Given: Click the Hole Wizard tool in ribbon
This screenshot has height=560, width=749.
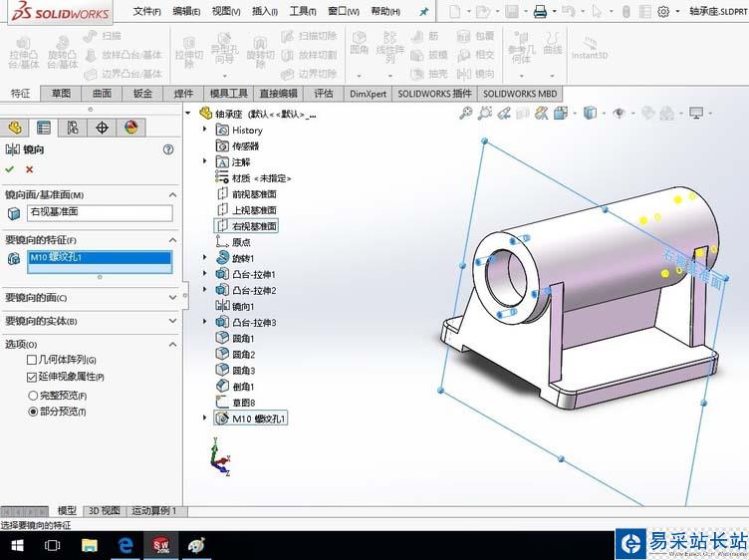Looking at the screenshot, I should coord(224,49).
